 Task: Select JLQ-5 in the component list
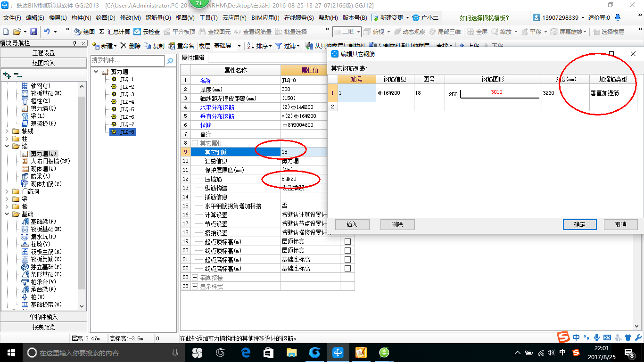127,109
